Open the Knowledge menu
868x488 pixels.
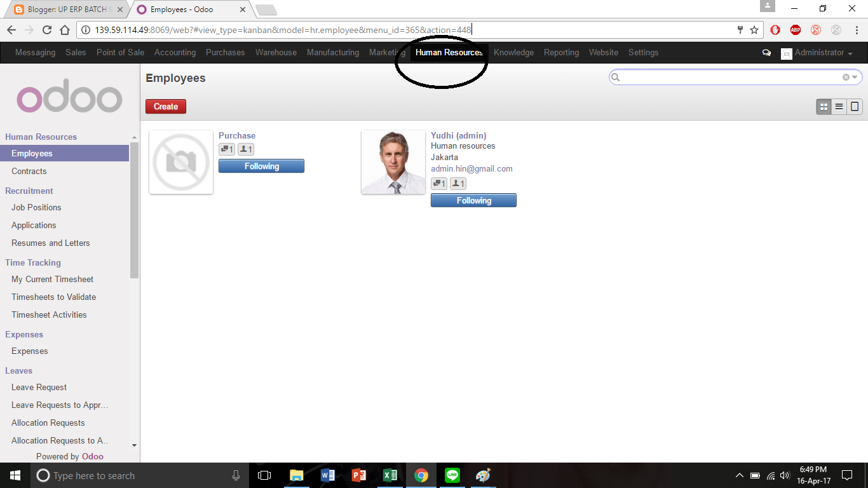513,53
